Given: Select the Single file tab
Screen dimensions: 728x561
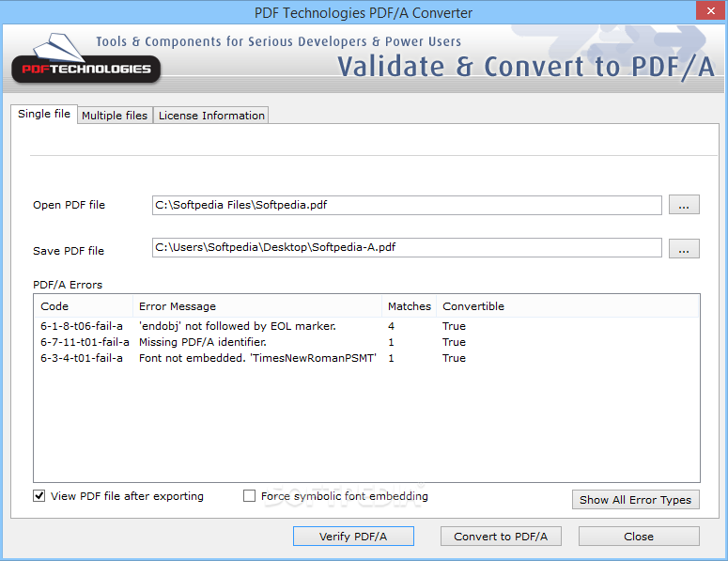Looking at the screenshot, I should [44, 114].
